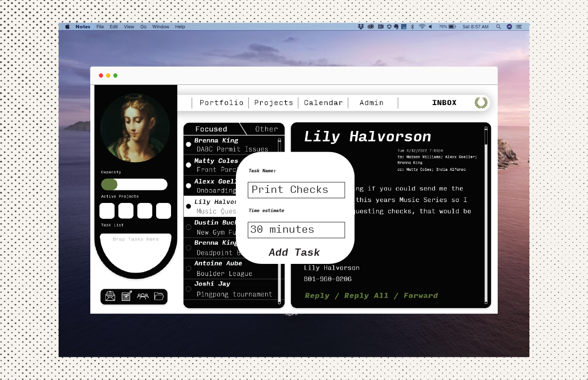588x380 pixels.
Task: Open the team people group icon
Action: (143, 297)
